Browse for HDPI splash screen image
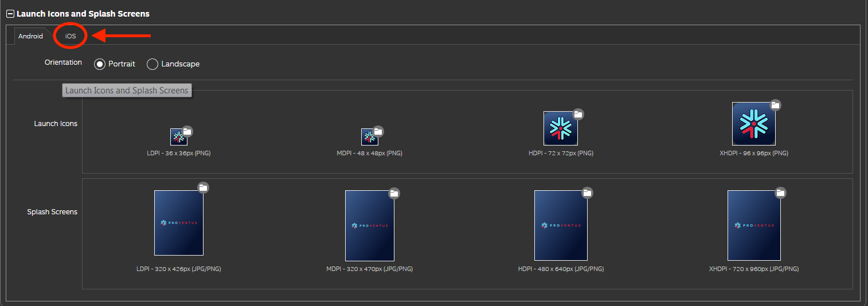 (587, 193)
